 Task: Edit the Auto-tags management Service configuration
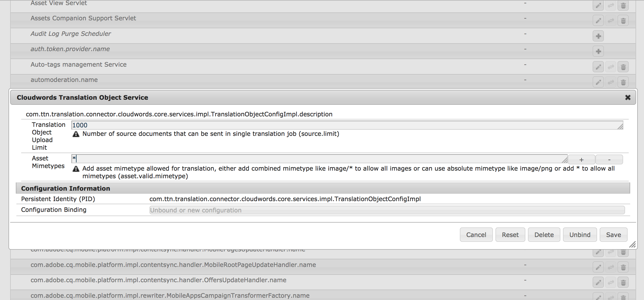pyautogui.click(x=598, y=67)
